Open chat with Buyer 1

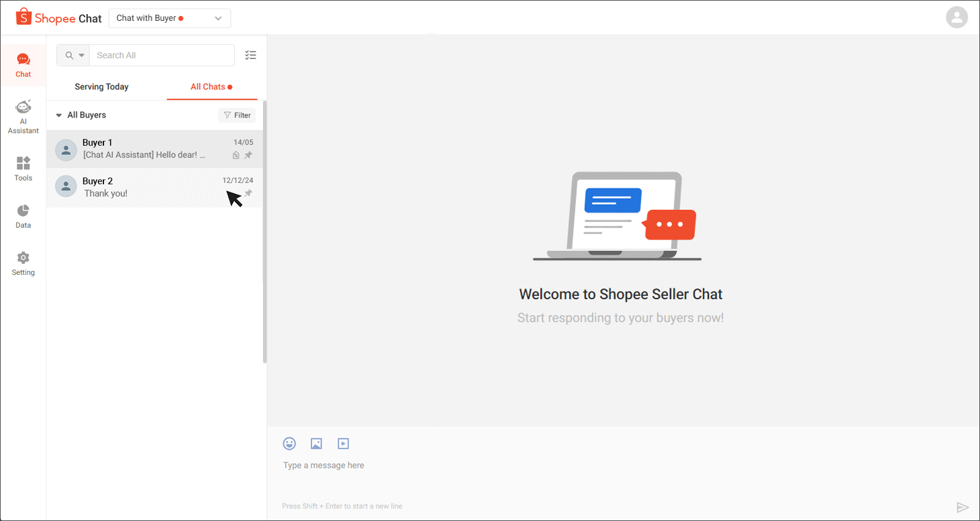click(x=155, y=149)
